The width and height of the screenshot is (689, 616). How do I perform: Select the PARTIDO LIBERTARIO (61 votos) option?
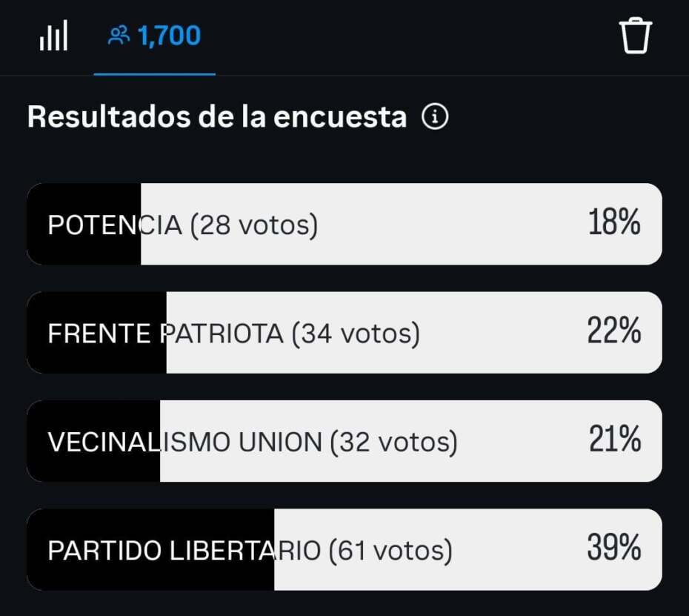point(344,549)
